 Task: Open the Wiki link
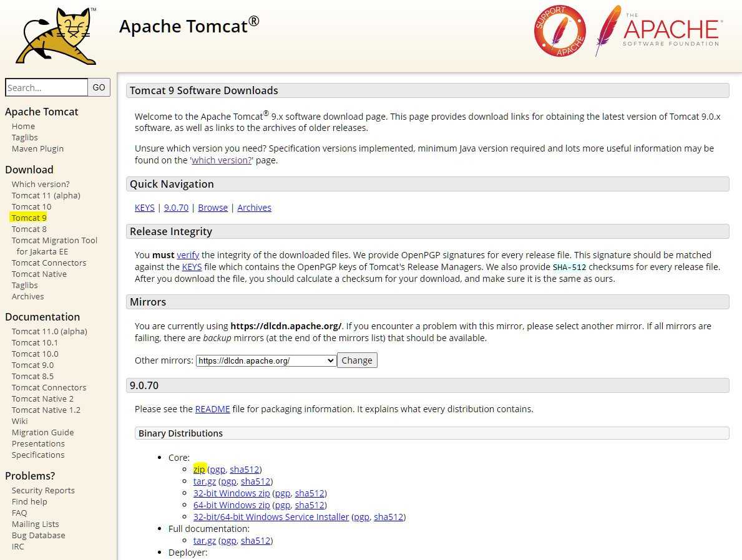(x=19, y=421)
